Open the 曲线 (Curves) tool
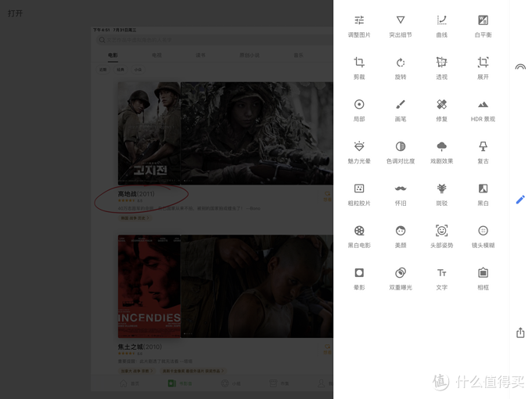 [x=441, y=26]
